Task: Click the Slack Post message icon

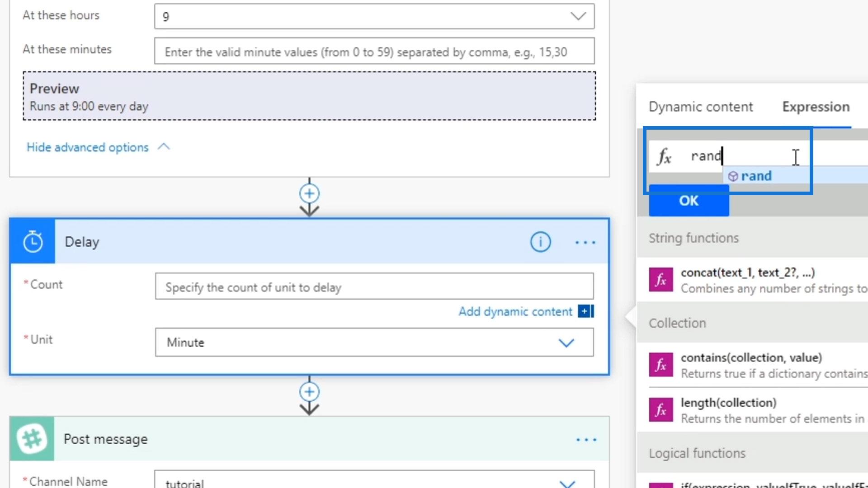Action: pyautogui.click(x=32, y=439)
